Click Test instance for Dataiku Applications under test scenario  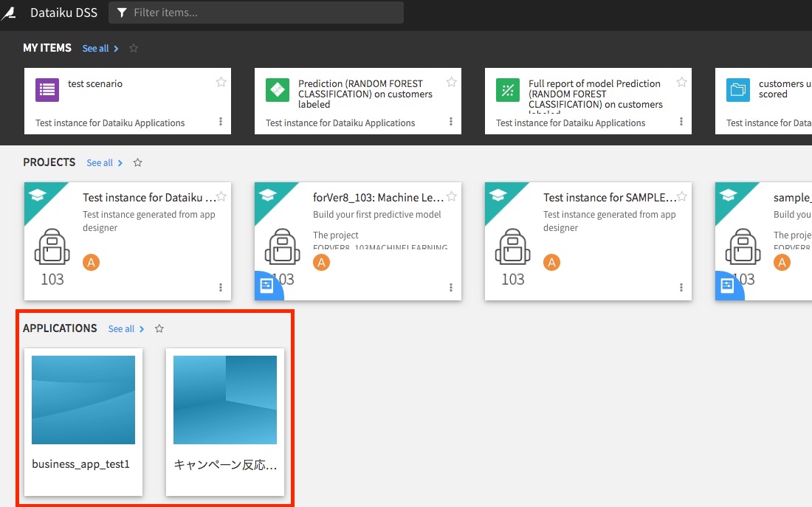[110, 123]
